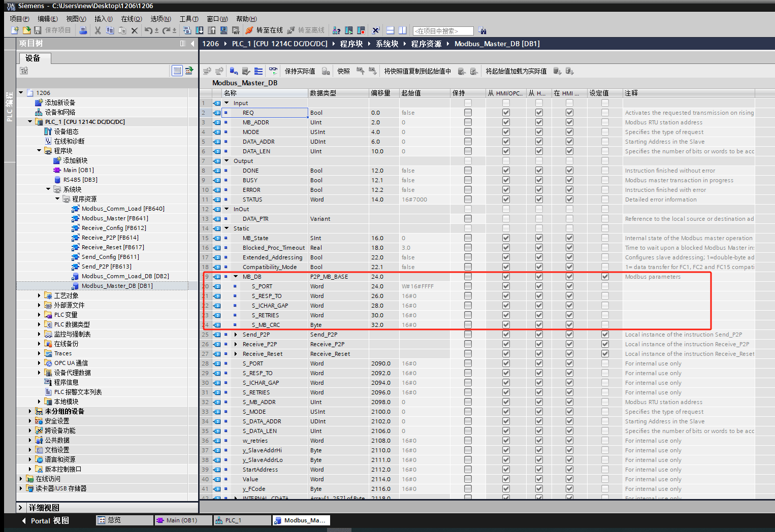775x532 pixels.
Task: Toggle HMI/OPC accessible checkbox for MB_ADDR
Action: pyautogui.click(x=506, y=122)
